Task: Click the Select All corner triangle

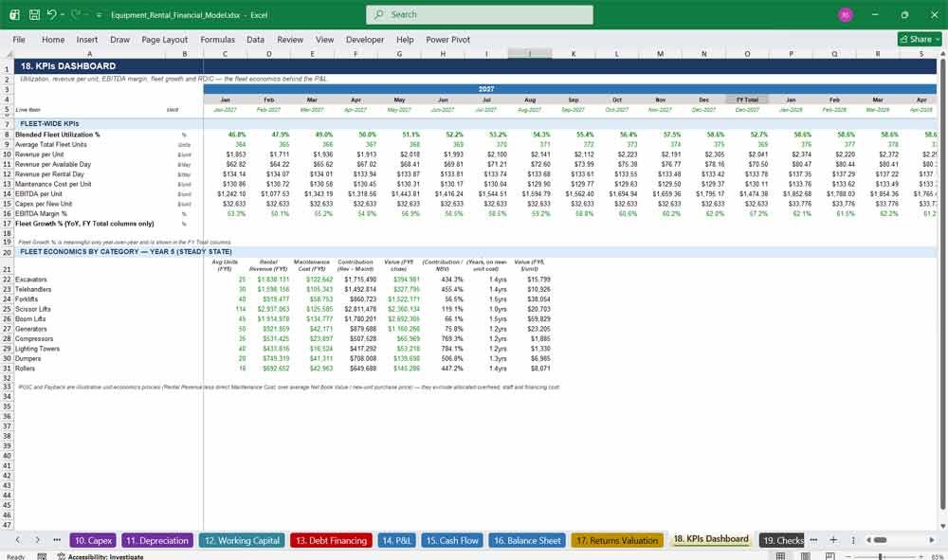Action: (8, 54)
